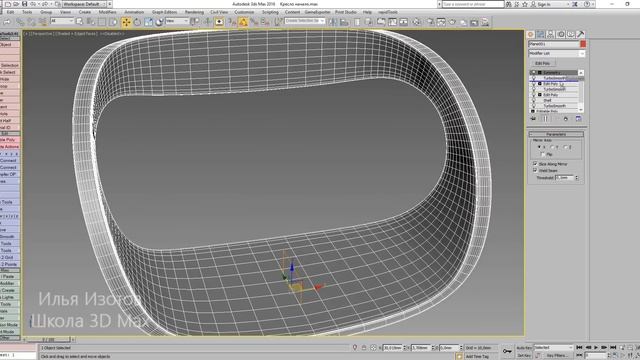This screenshot has height=360, width=640.
Task: Open the View reference coordinate dropdown
Action: click(177, 21)
